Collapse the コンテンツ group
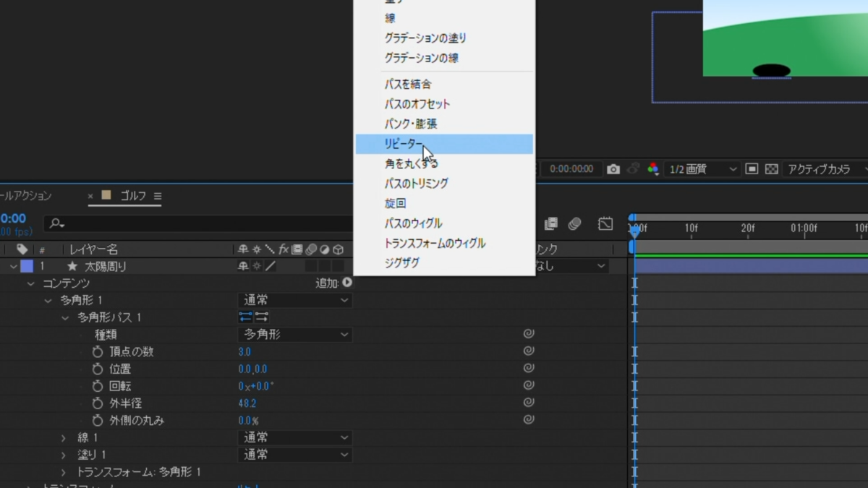This screenshot has width=868, height=488. [30, 283]
